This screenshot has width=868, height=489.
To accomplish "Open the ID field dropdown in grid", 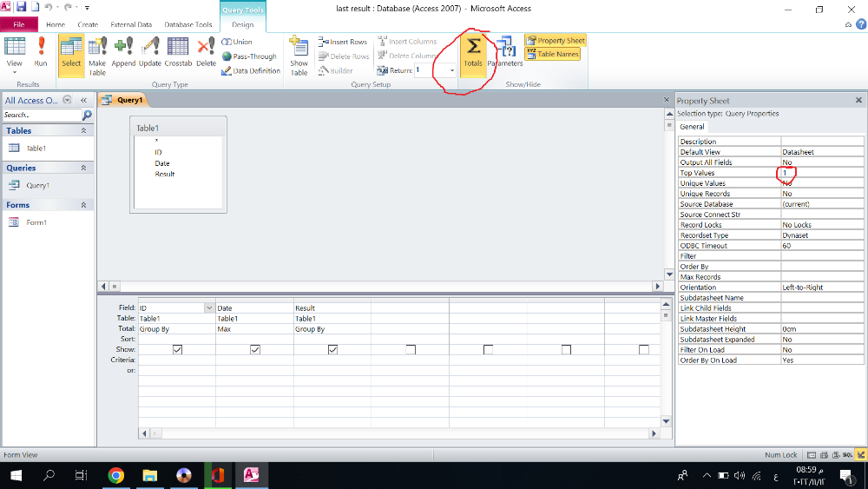I will pyautogui.click(x=209, y=308).
